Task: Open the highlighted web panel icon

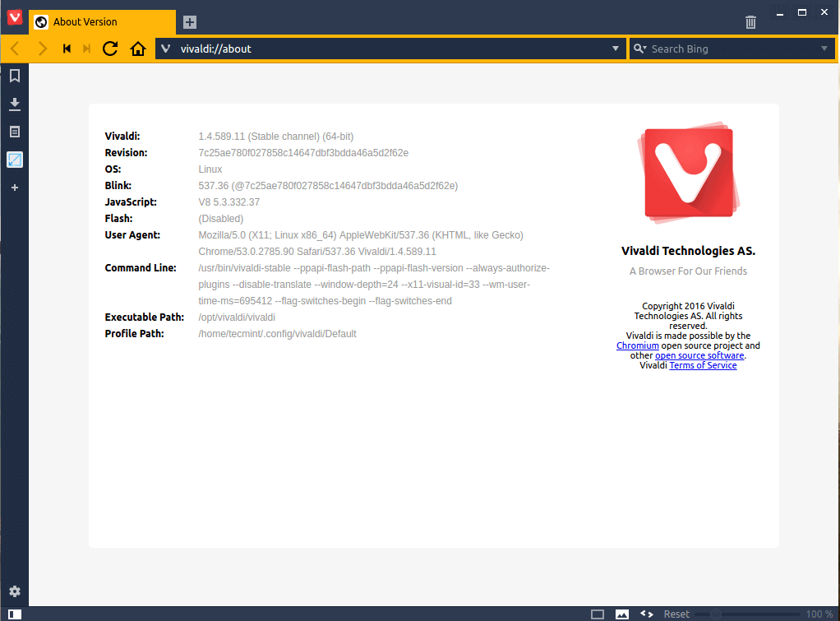Action: tap(15, 160)
